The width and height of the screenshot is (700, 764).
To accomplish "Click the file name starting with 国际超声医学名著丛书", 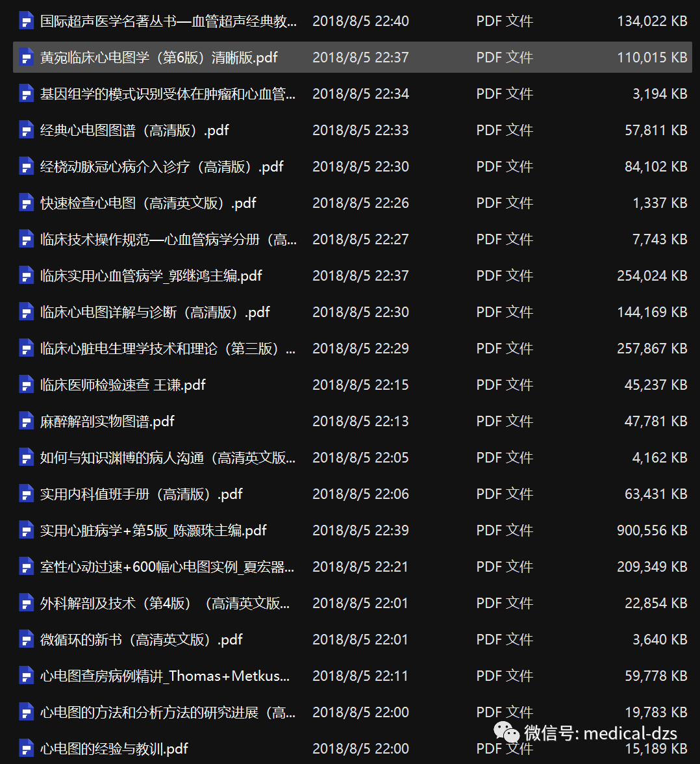I will 168,21.
